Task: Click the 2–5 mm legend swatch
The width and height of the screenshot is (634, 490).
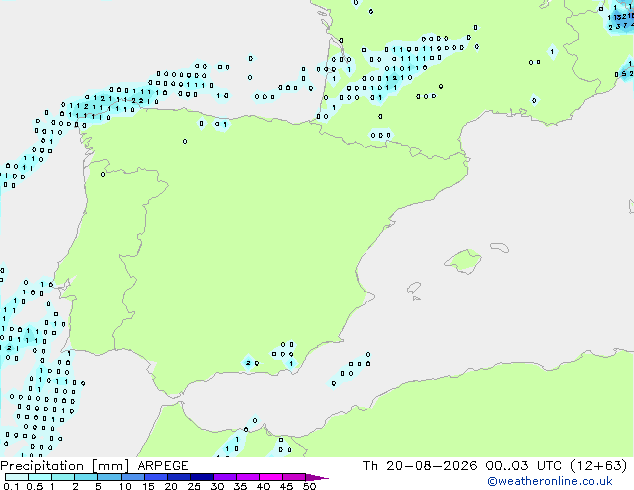Action: click(86, 477)
